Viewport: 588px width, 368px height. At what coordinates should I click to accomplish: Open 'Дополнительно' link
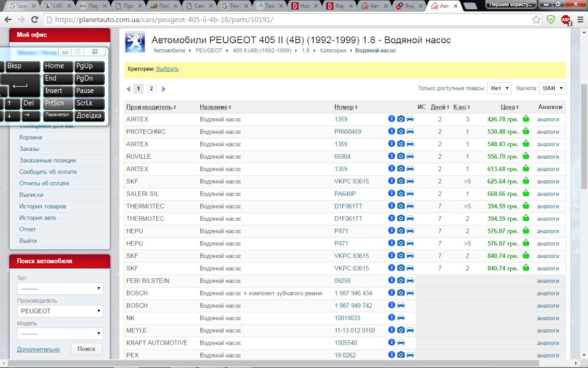coord(38,349)
